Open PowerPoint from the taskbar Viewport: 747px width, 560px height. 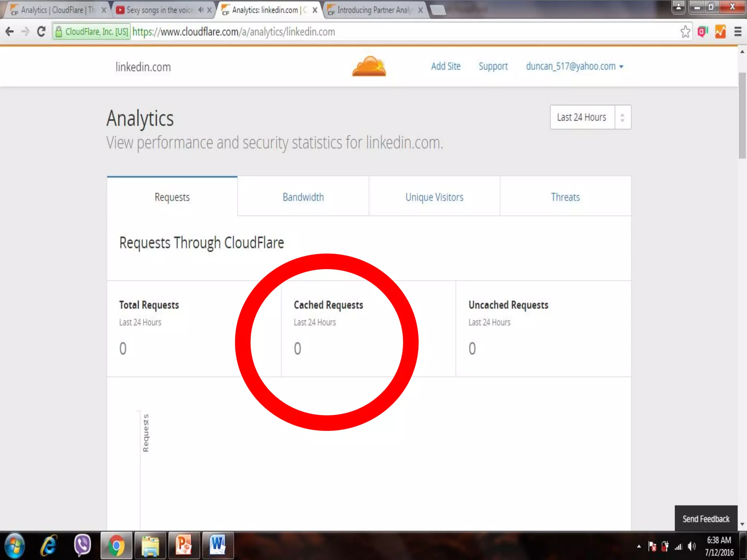pyautogui.click(x=183, y=545)
